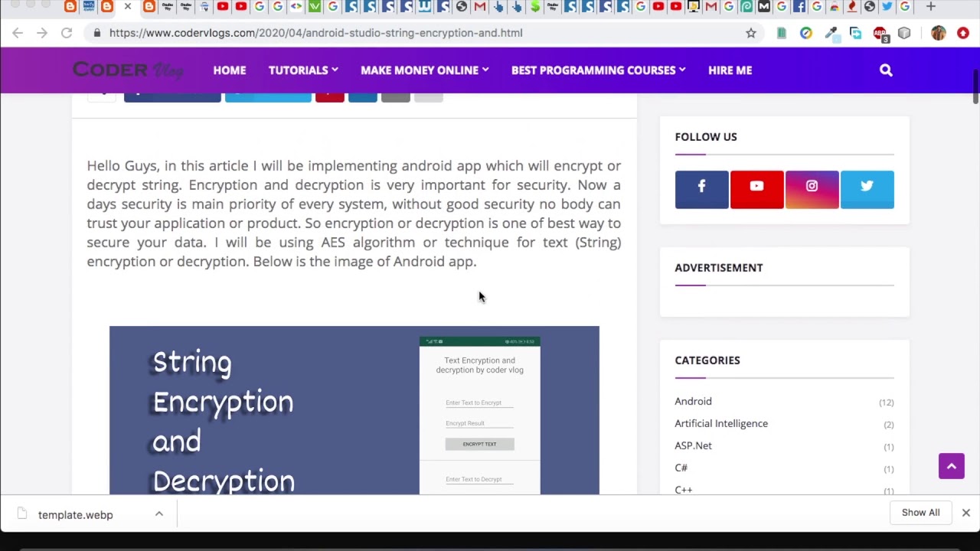This screenshot has width=980, height=551.
Task: Open the red Chrome update menu icon
Action: [963, 33]
